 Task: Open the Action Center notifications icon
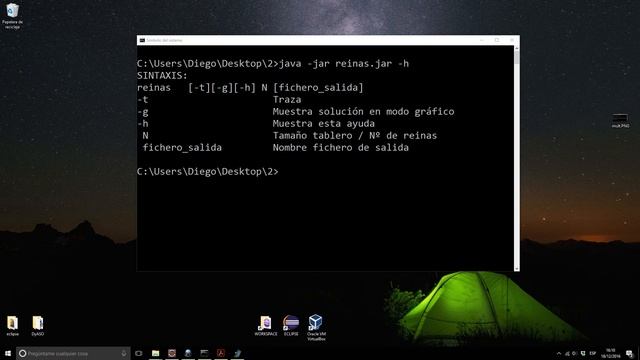coord(630,353)
